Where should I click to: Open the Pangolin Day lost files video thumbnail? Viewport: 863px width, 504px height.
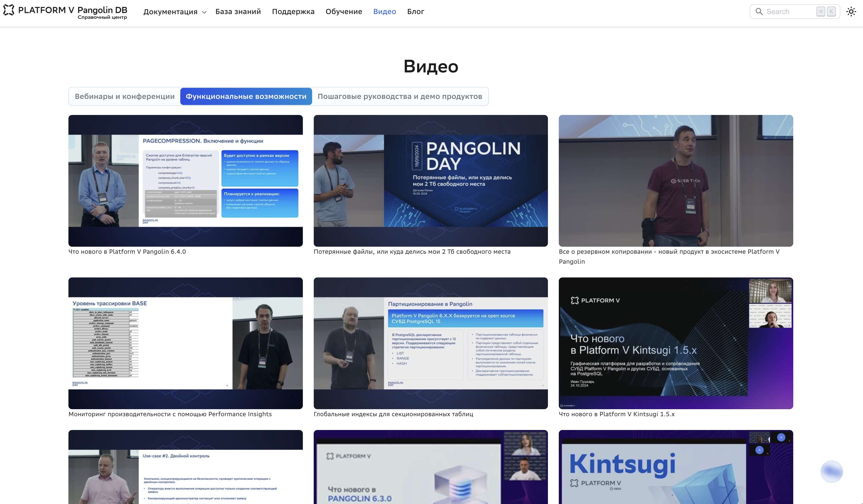pyautogui.click(x=430, y=181)
